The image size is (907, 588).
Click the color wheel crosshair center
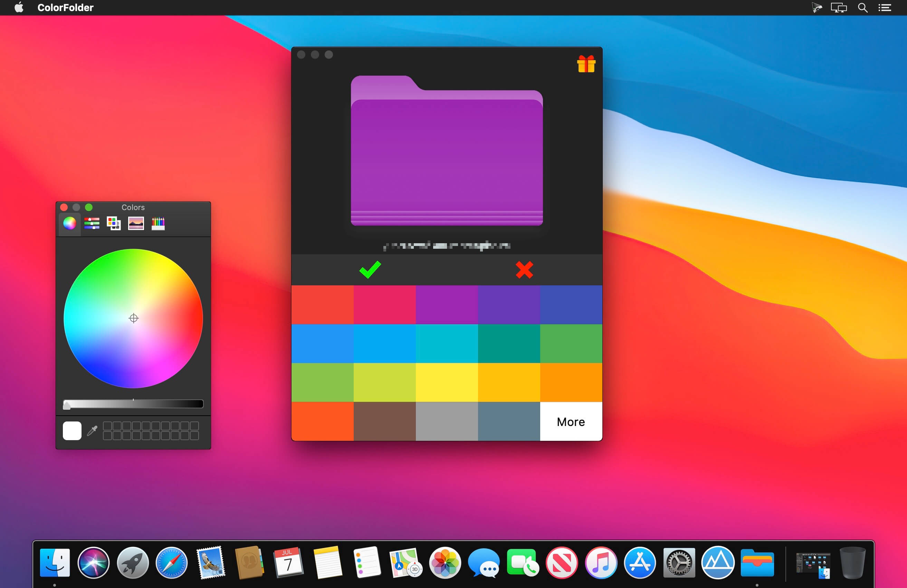click(133, 318)
